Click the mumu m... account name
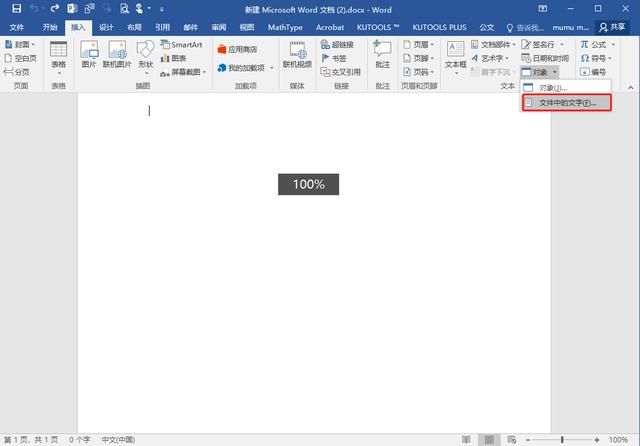Image resolution: width=640 pixels, height=446 pixels. 570,28
